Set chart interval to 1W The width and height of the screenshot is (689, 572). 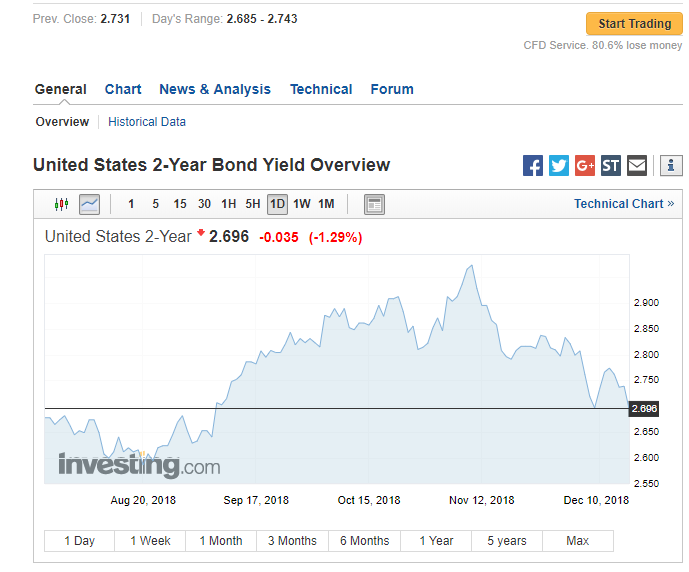click(302, 204)
